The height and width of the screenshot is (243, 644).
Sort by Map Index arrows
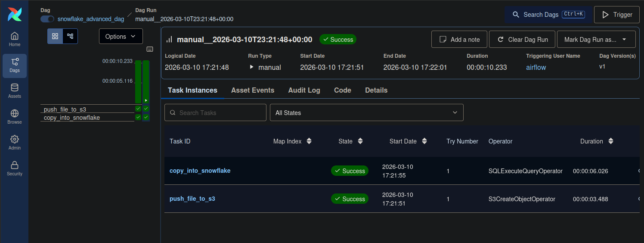pyautogui.click(x=309, y=141)
